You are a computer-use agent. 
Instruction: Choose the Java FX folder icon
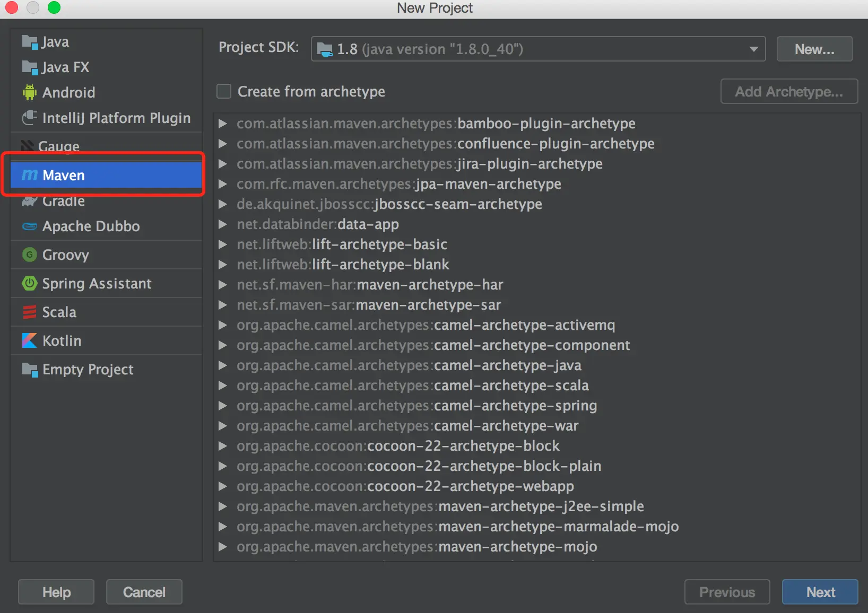pos(30,67)
